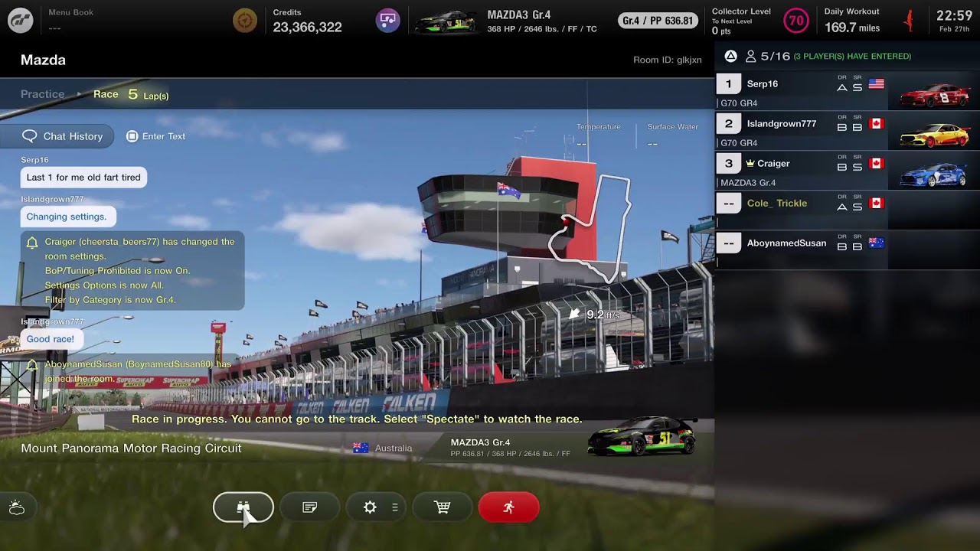Click Serp16's red car thumbnail
980x551 pixels.
click(934, 95)
